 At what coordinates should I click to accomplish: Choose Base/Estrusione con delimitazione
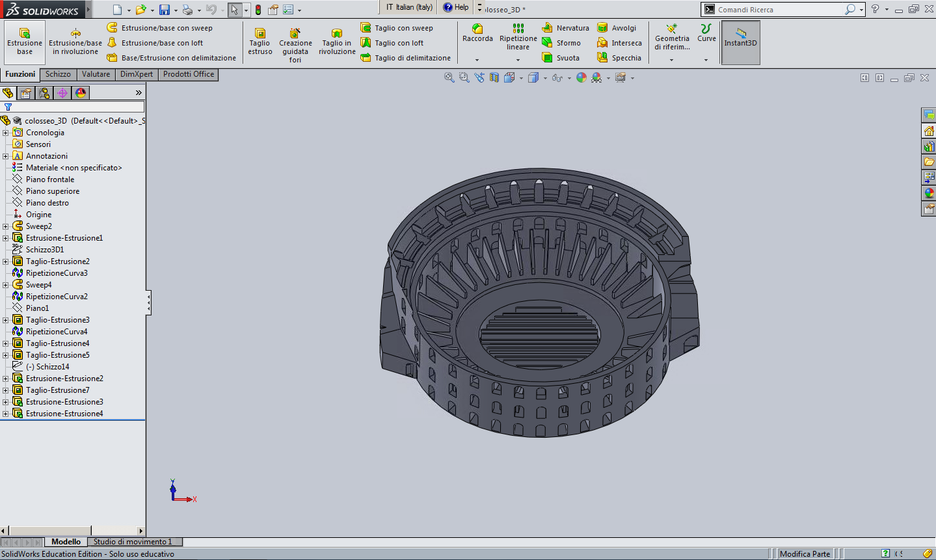(172, 58)
